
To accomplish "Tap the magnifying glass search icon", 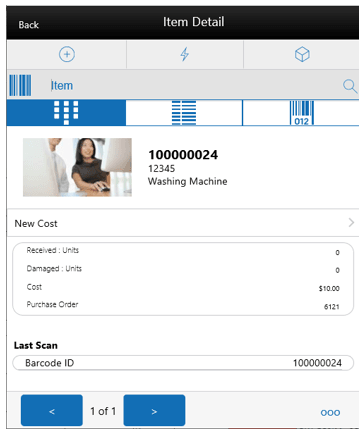I will 350,86.
